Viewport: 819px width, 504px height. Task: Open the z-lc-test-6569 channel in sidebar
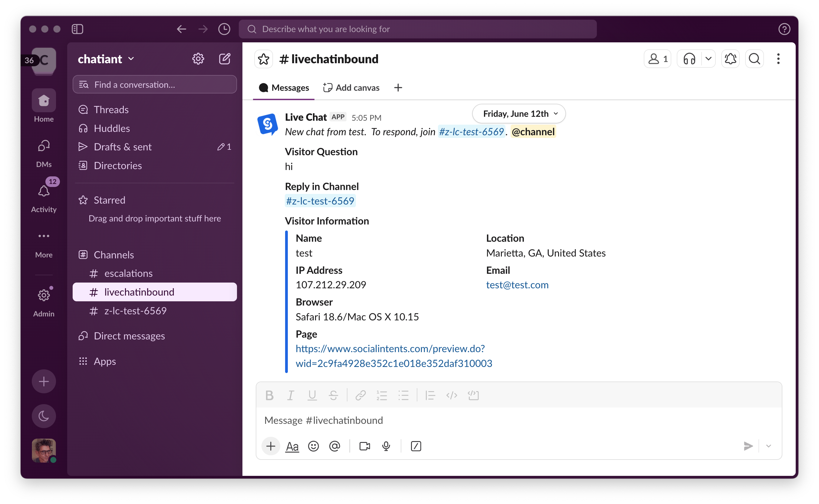155,311
